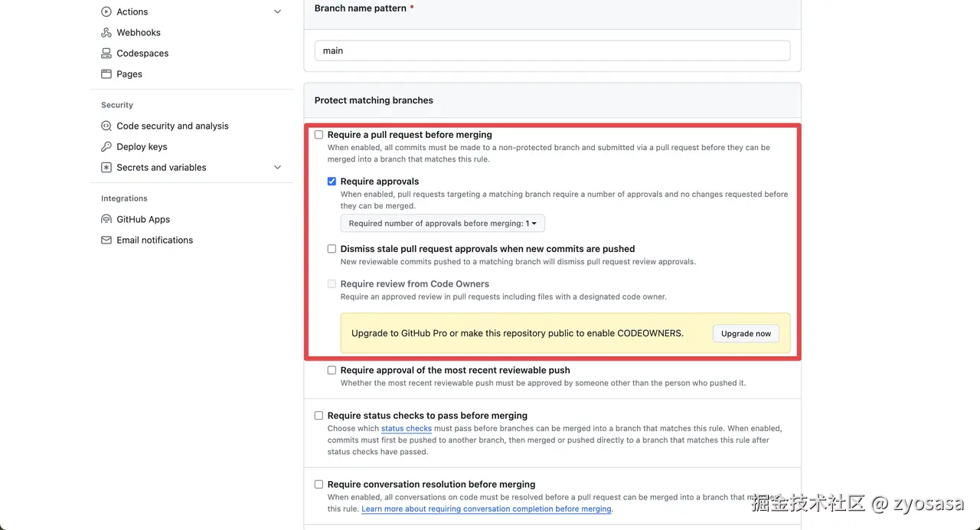
Task: Enable Dismiss stale pull request approvals
Action: [x=332, y=249]
